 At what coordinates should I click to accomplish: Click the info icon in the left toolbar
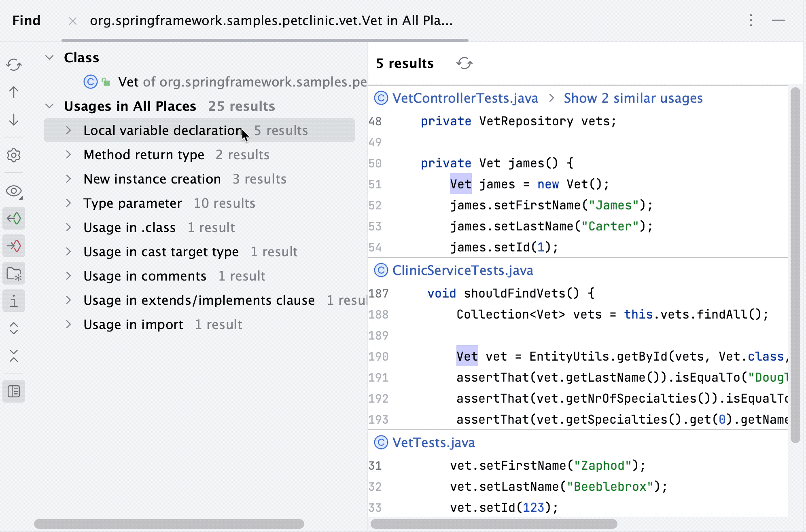[x=15, y=301]
